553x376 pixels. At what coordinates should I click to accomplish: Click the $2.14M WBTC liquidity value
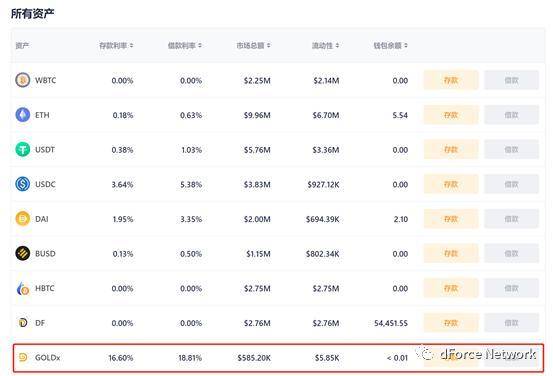click(x=326, y=80)
